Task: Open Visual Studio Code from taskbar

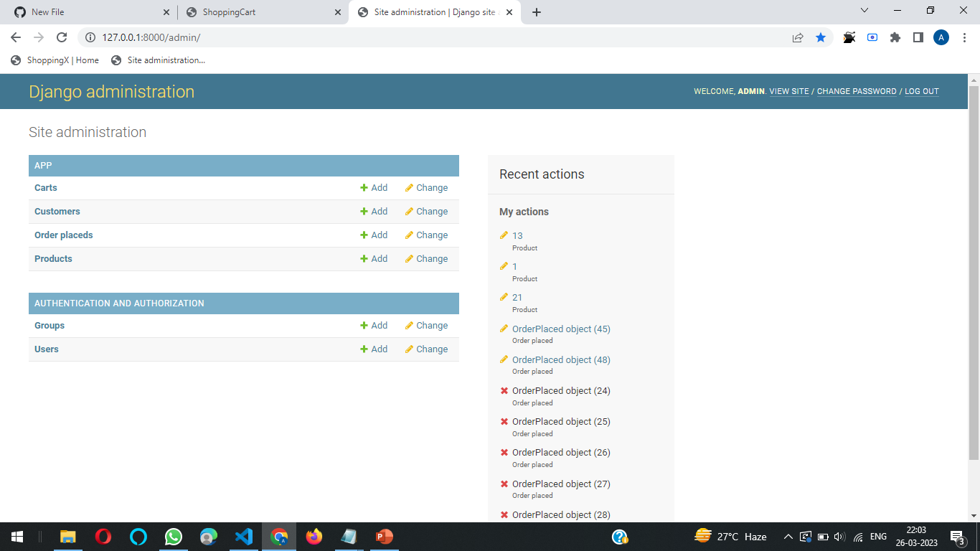Action: pos(244,537)
